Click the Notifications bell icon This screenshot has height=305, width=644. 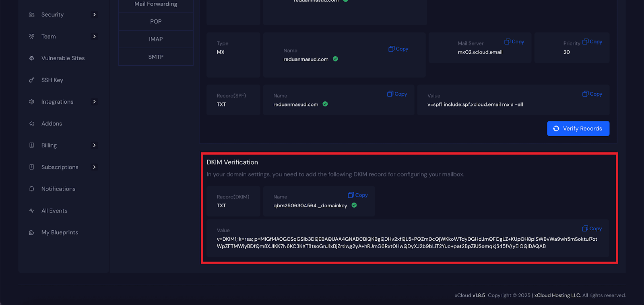[x=31, y=189]
